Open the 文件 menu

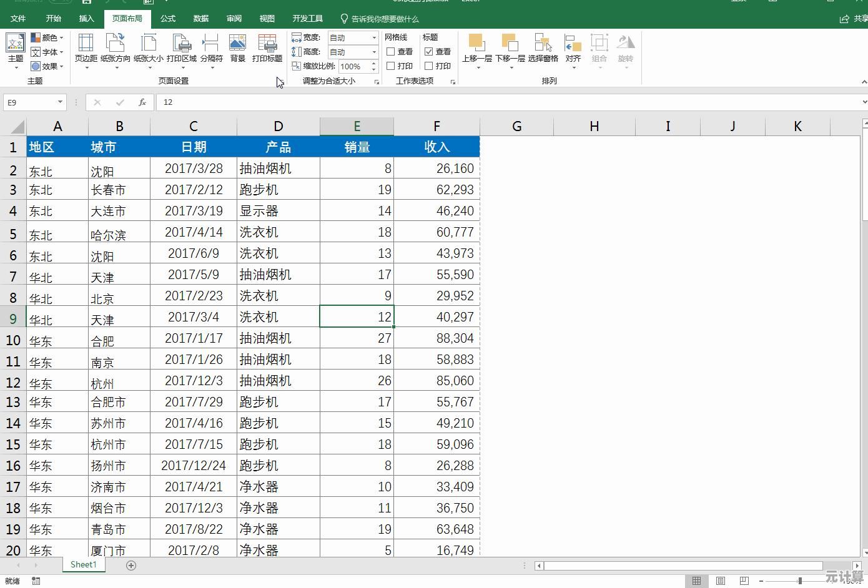(x=18, y=19)
